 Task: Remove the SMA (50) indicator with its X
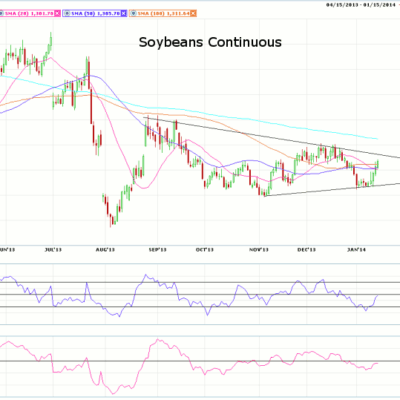coord(123,13)
